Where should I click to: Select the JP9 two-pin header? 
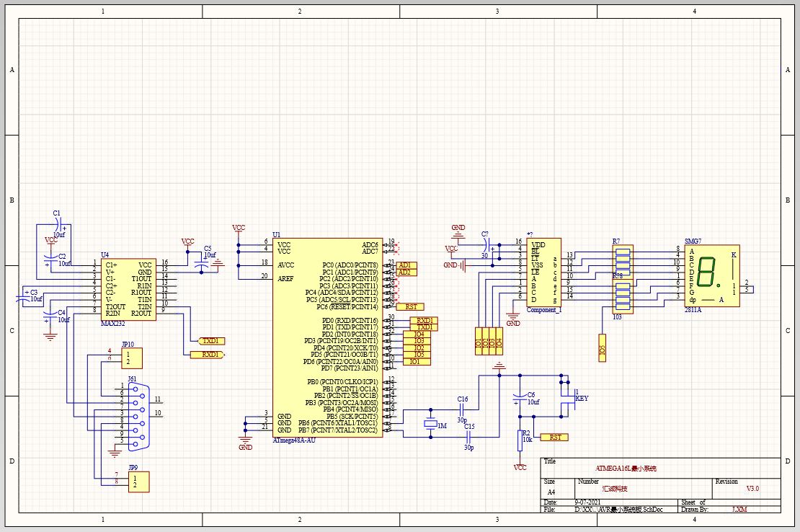pyautogui.click(x=138, y=482)
